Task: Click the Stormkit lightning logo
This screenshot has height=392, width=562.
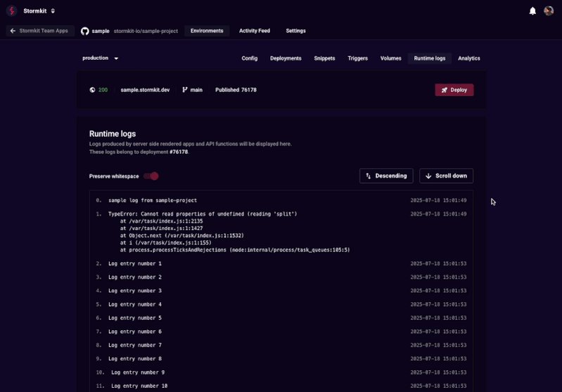Action: pyautogui.click(x=11, y=11)
